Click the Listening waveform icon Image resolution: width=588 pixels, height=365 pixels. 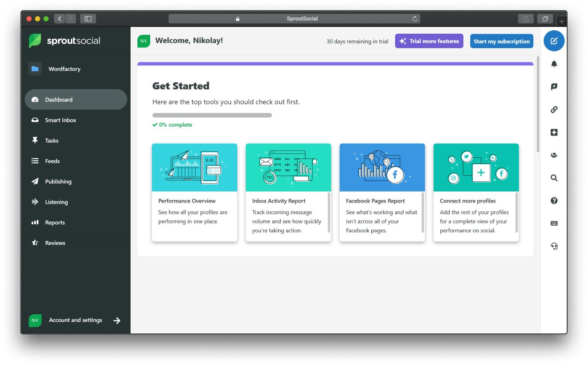click(35, 202)
